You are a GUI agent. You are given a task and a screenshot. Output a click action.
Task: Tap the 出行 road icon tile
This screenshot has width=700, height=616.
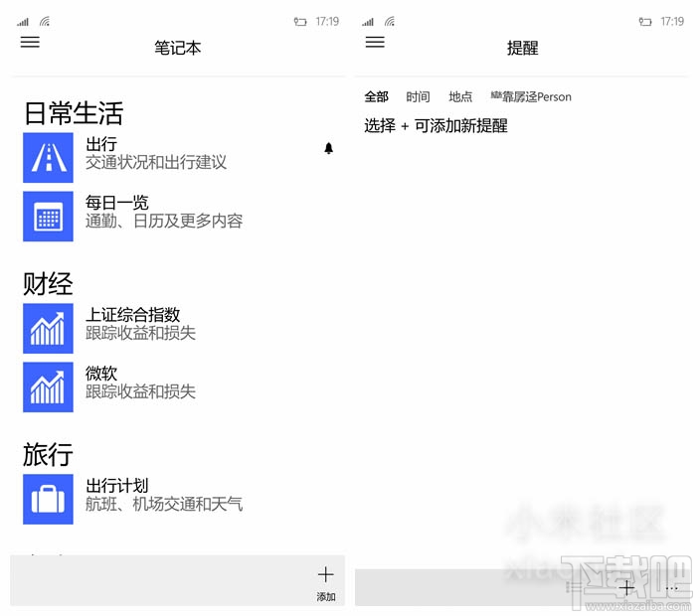point(48,158)
